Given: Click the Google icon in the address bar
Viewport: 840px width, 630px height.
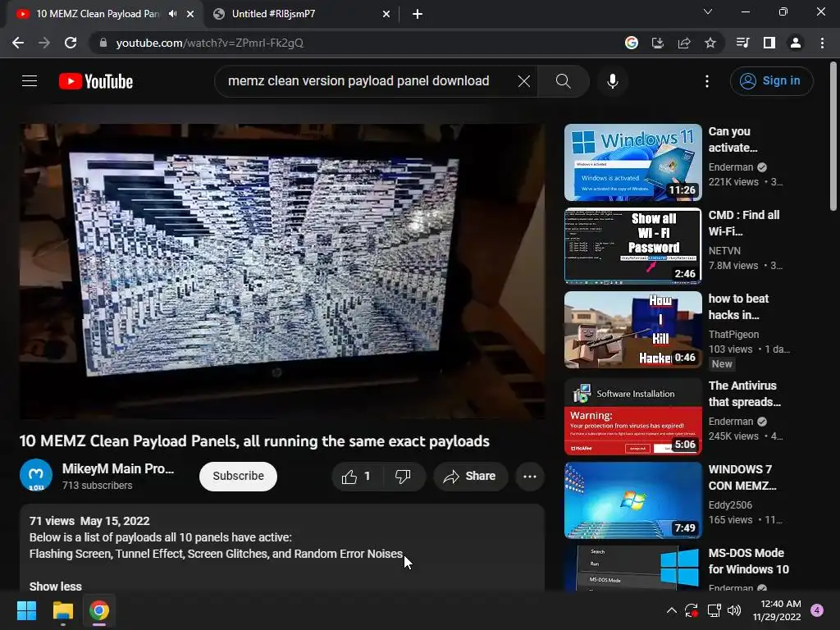Looking at the screenshot, I should (632, 43).
